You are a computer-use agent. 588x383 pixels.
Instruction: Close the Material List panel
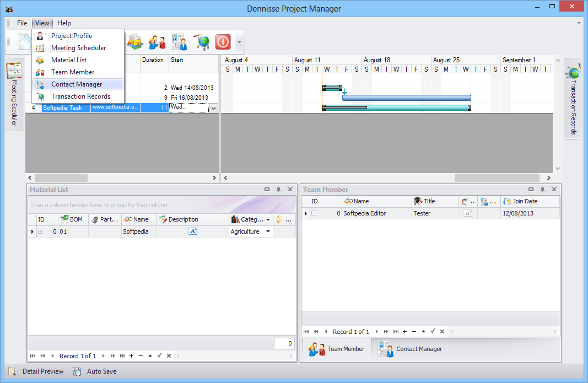coord(290,190)
